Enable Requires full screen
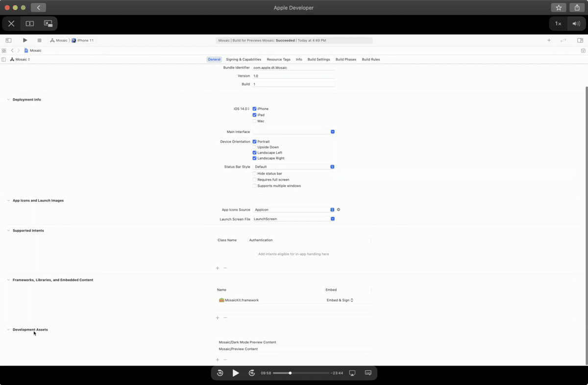Image resolution: width=588 pixels, height=385 pixels. [x=254, y=180]
